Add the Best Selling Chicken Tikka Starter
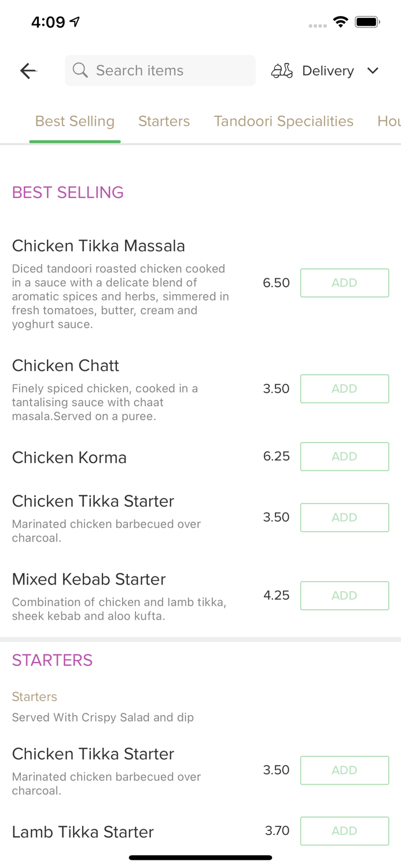 click(344, 517)
